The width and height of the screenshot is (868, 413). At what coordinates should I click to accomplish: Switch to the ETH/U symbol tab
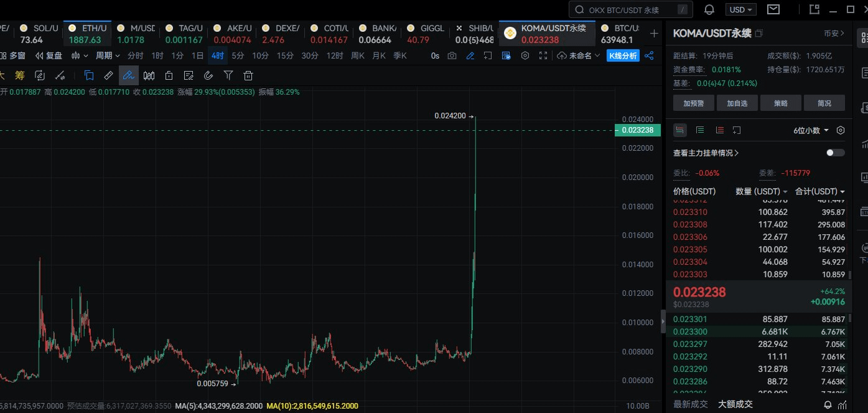click(86, 34)
